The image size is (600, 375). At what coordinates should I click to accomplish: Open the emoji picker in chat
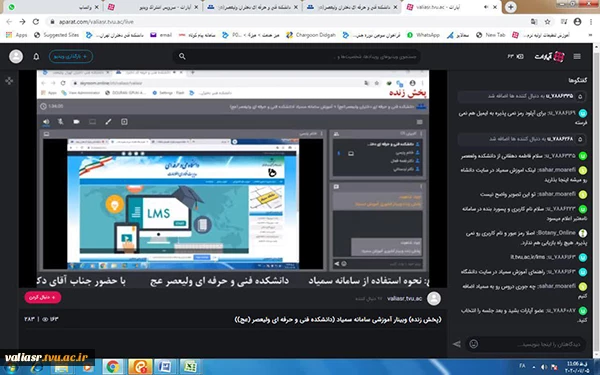473,344
